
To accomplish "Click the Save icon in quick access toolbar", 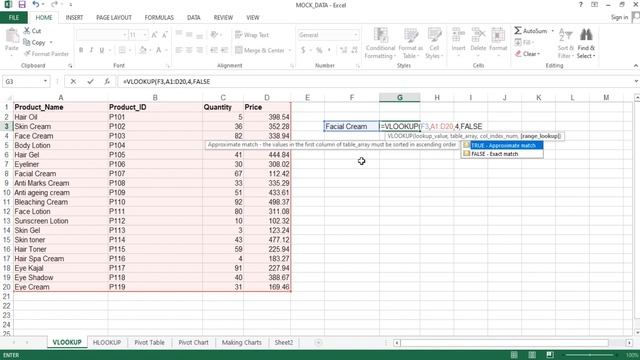I will pos(22,5).
